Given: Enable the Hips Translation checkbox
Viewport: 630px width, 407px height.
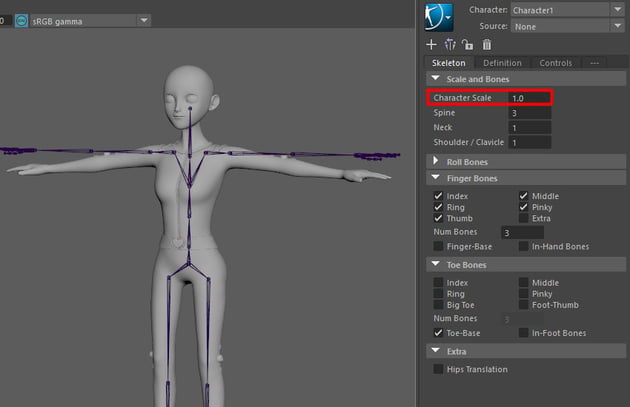Looking at the screenshot, I should (x=439, y=369).
